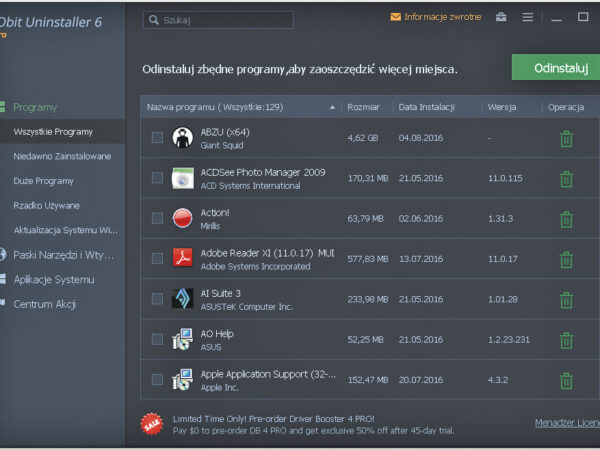Click the trash icon for ABZU (x64)
Screen dimensions: 600x450
pyautogui.click(x=566, y=138)
